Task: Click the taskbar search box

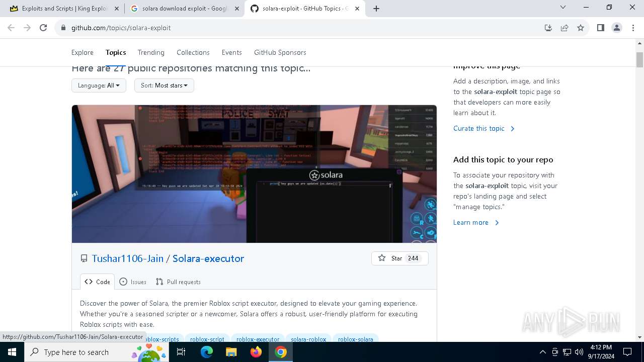Action: click(x=97, y=352)
